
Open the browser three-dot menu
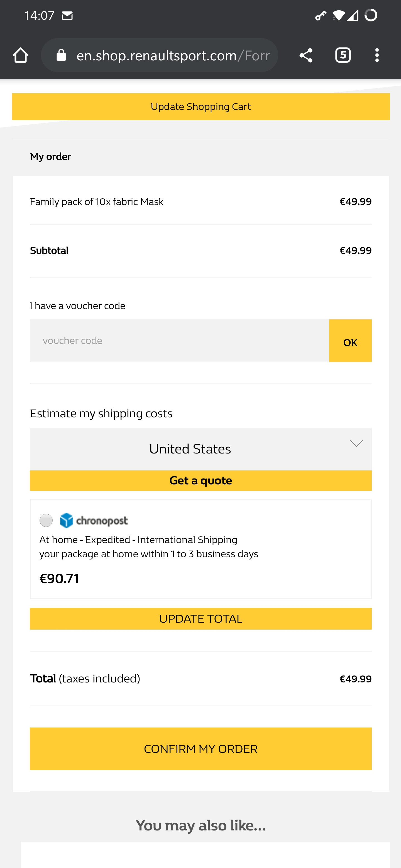(x=377, y=55)
